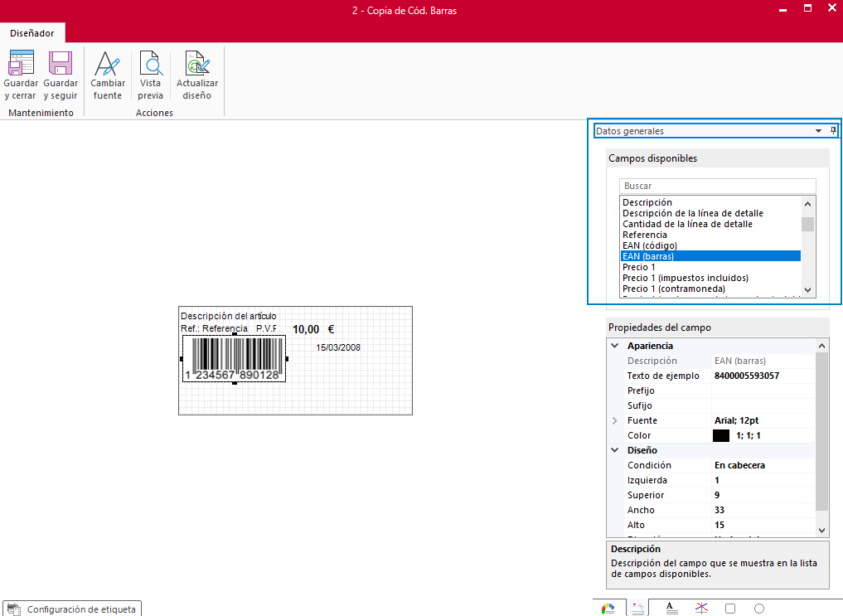Select the text (A) tool icon
Viewport: 843px width, 616px height.
(671, 609)
